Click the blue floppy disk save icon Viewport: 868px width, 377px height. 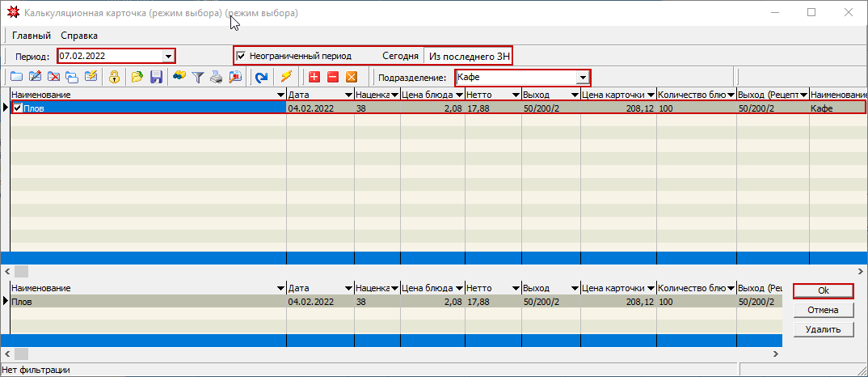pyautogui.click(x=157, y=78)
